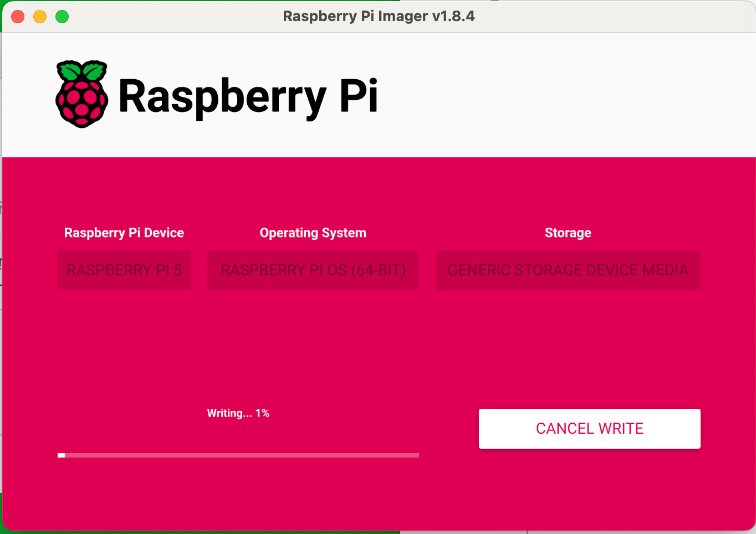Click the Raspberry Pi logo icon

82,94
